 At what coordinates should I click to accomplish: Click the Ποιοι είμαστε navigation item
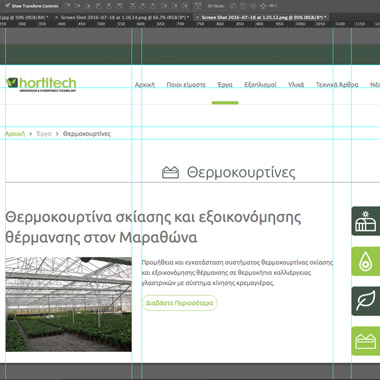[186, 85]
